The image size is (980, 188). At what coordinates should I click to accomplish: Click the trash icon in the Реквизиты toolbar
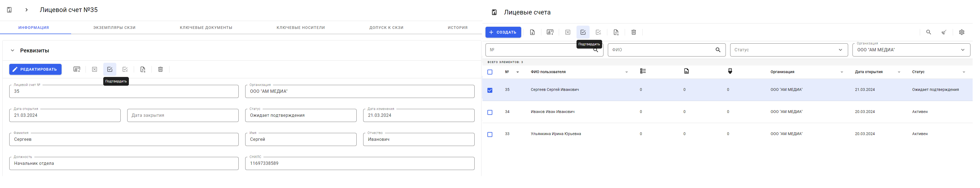click(x=160, y=69)
